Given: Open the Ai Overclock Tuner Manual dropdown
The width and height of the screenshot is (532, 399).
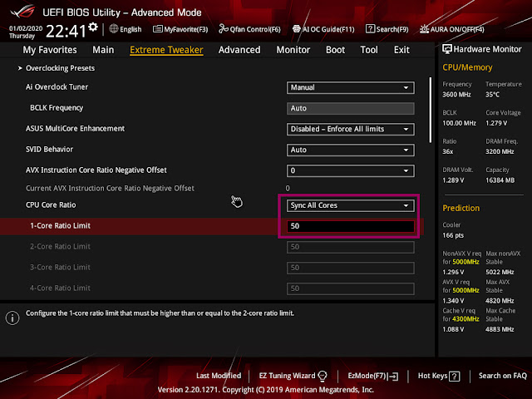Looking at the screenshot, I should [x=351, y=87].
